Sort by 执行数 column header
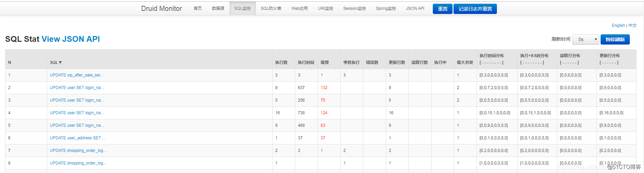The image size is (644, 173). click(281, 63)
